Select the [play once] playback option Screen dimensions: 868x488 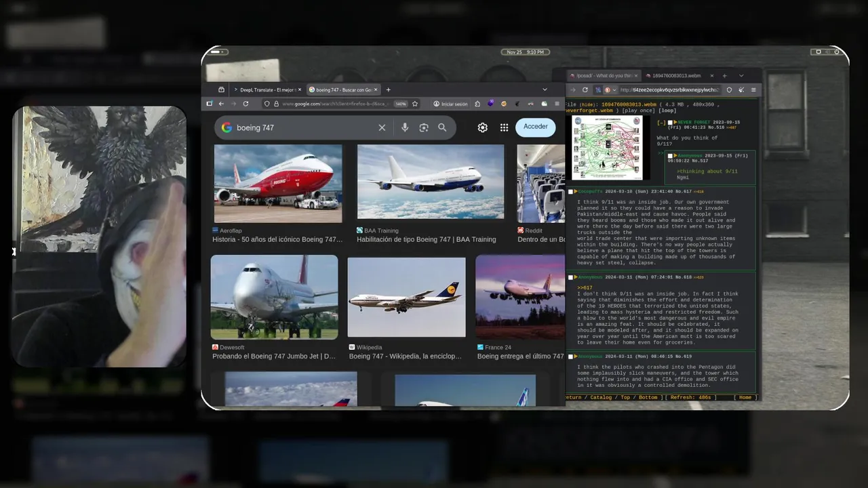638,110
